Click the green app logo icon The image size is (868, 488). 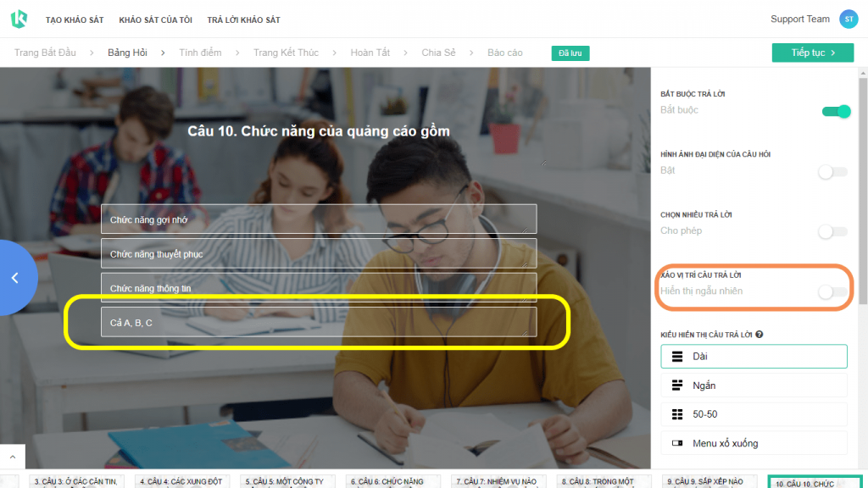[x=19, y=19]
